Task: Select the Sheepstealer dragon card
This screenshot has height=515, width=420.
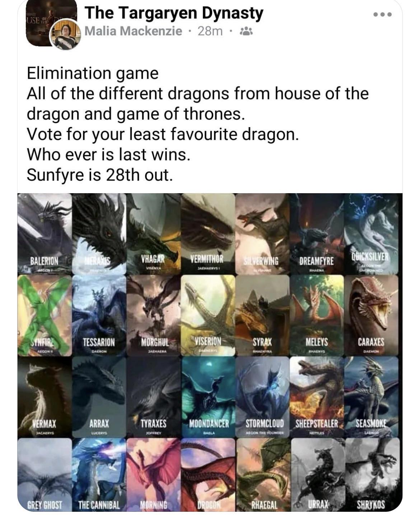Action: (x=317, y=397)
